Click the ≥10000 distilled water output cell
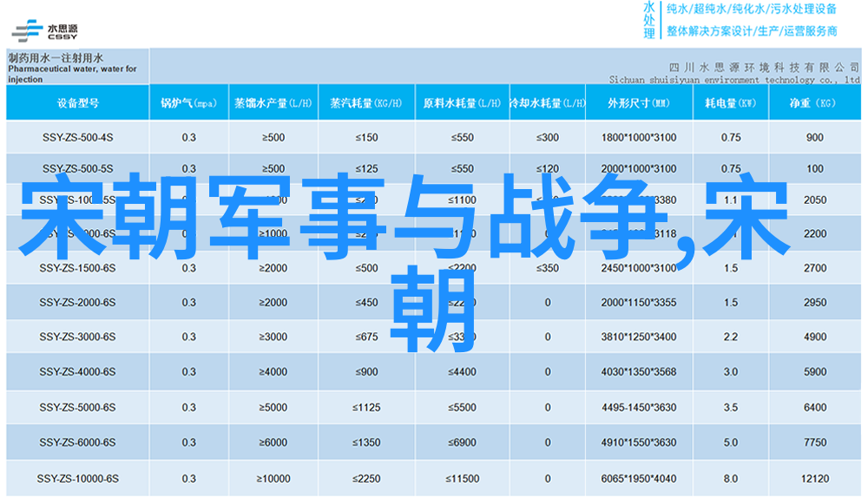The height and width of the screenshot is (504, 868). pos(273,479)
